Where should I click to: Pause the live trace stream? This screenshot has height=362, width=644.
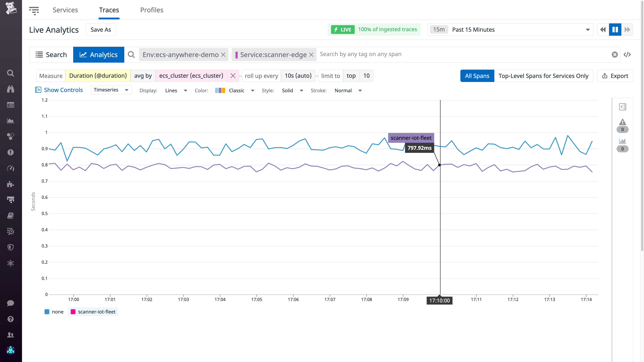615,30
